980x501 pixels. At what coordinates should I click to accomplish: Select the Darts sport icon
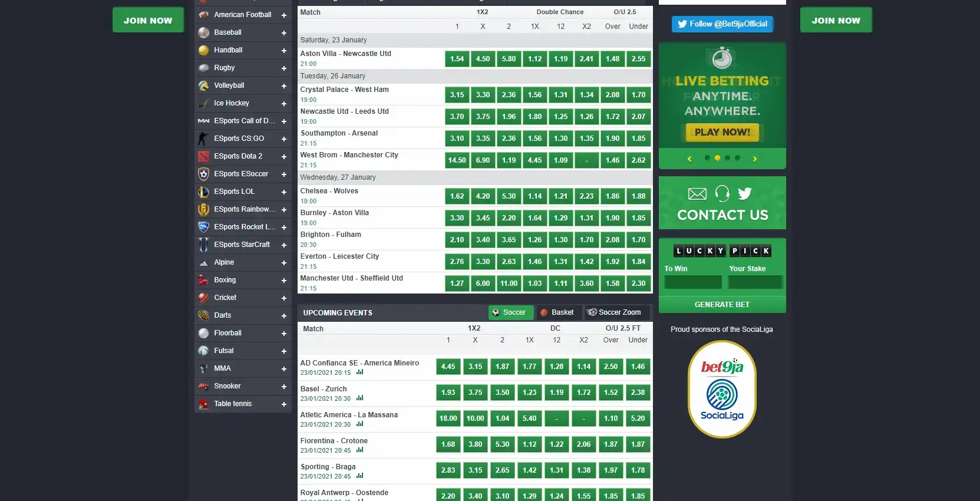click(203, 315)
